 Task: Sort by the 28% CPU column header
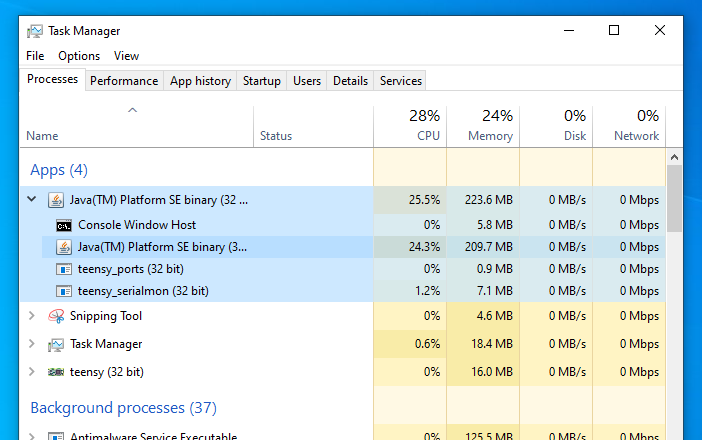tap(410, 127)
